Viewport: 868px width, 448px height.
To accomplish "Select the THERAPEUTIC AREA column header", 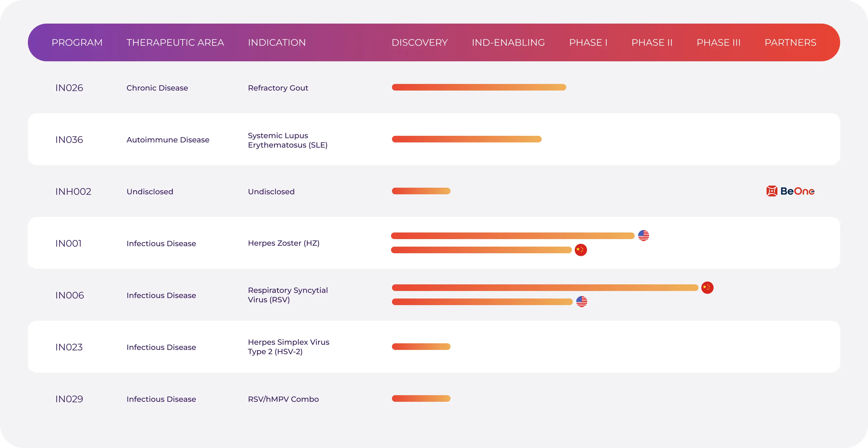I will [175, 42].
